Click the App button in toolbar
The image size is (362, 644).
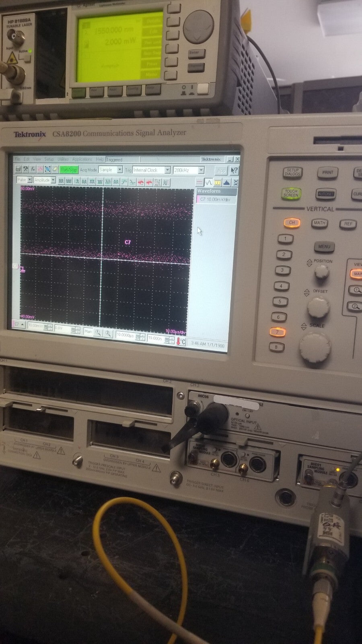[221, 170]
